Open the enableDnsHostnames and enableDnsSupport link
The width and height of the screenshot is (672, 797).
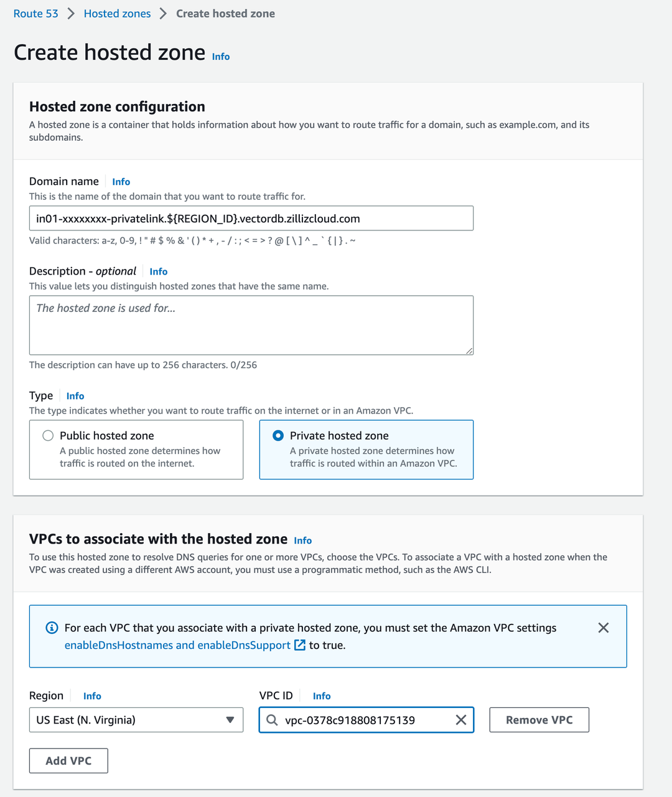pyautogui.click(x=177, y=645)
